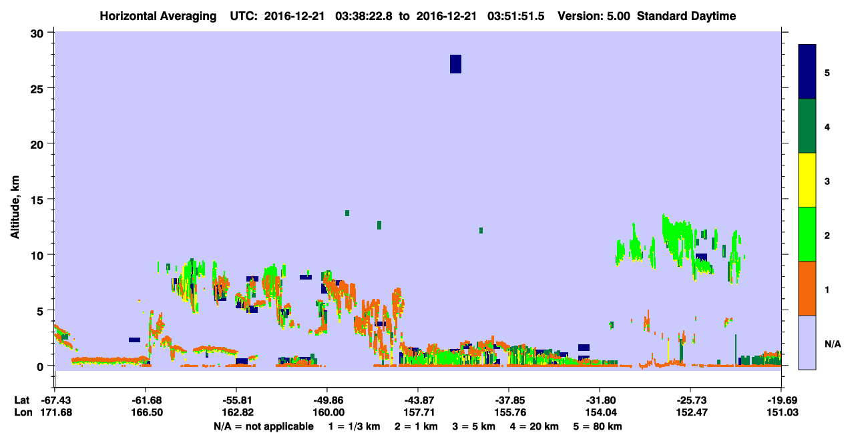Click the 'N/A = not applicable' legend text
868x445 pixels.
pyautogui.click(x=263, y=426)
